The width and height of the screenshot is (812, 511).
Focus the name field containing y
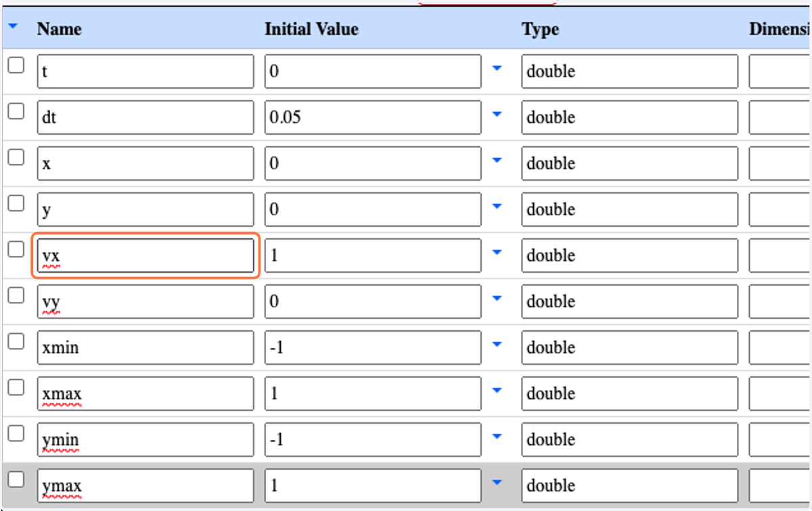coord(145,210)
